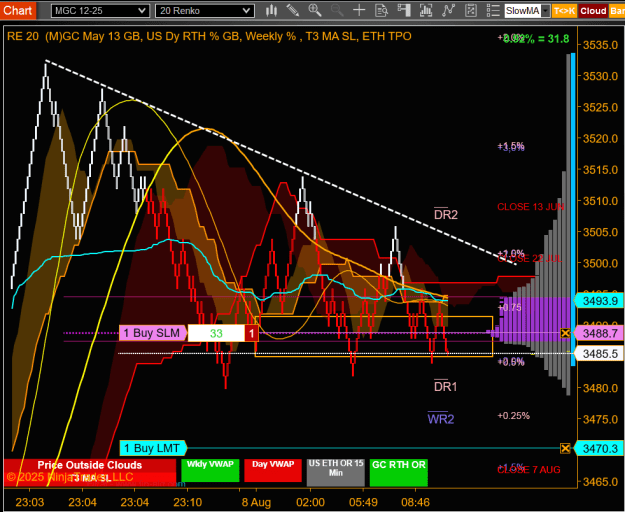Open the bar type chart style icon
Viewport: 625px width, 512px height.
pyautogui.click(x=271, y=11)
